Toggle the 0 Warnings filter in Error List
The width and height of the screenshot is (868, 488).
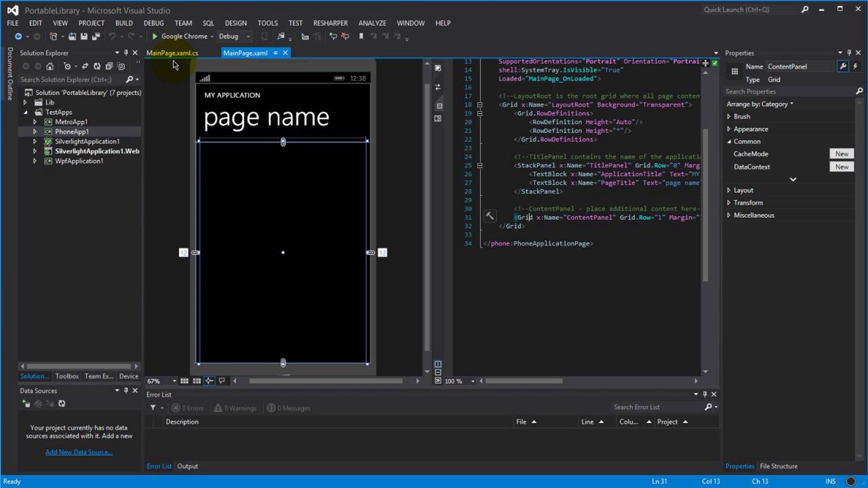coord(235,408)
